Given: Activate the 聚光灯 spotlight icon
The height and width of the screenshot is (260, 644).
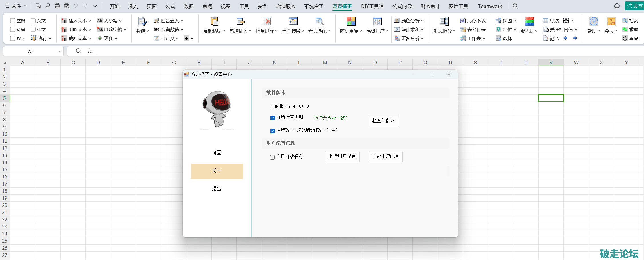Looking at the screenshot, I should [x=529, y=22].
